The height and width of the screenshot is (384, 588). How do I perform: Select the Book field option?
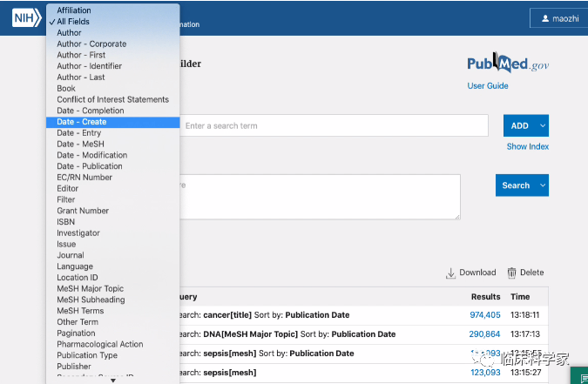(113, 89)
